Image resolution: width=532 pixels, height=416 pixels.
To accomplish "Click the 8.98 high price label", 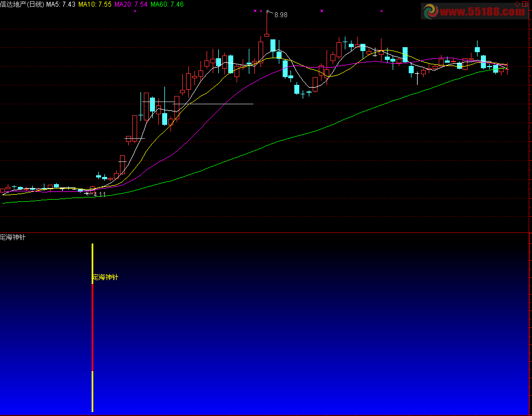I will pyautogui.click(x=280, y=15).
